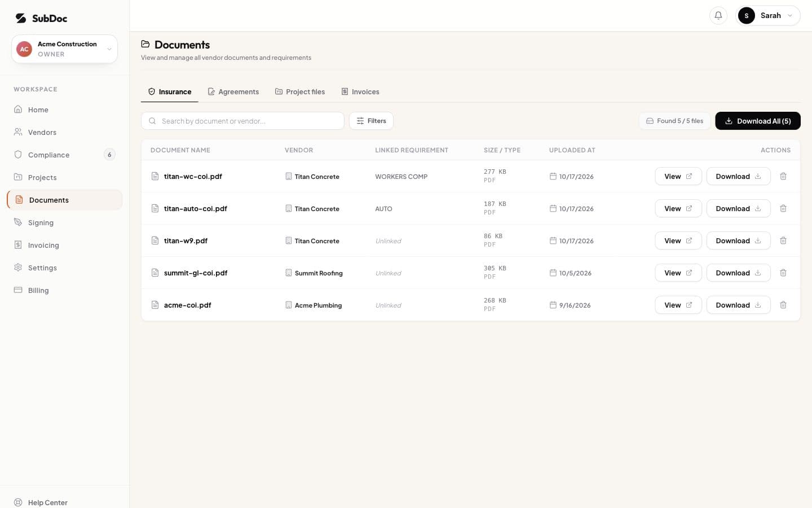Delete titan-wc-coi.pdf with the trash icon
This screenshot has width=812, height=508.
(x=783, y=176)
